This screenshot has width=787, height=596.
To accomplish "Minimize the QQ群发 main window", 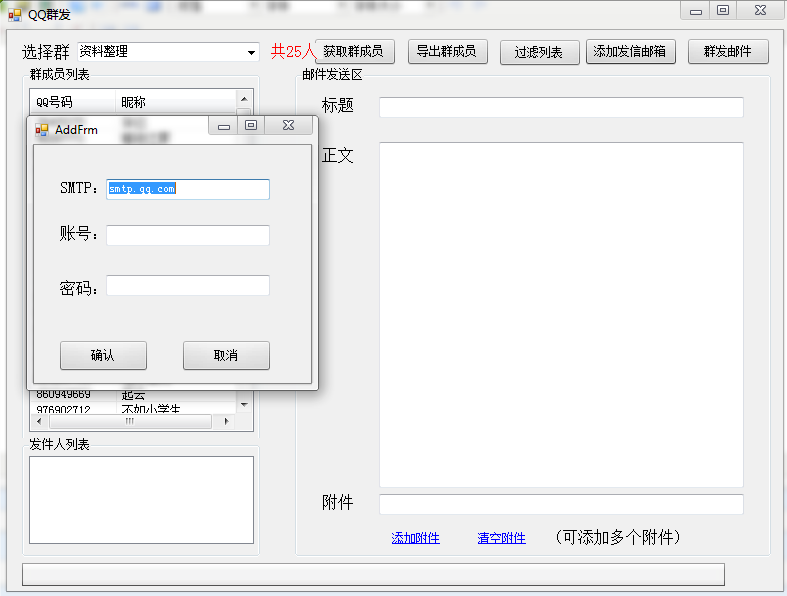I will [696, 11].
